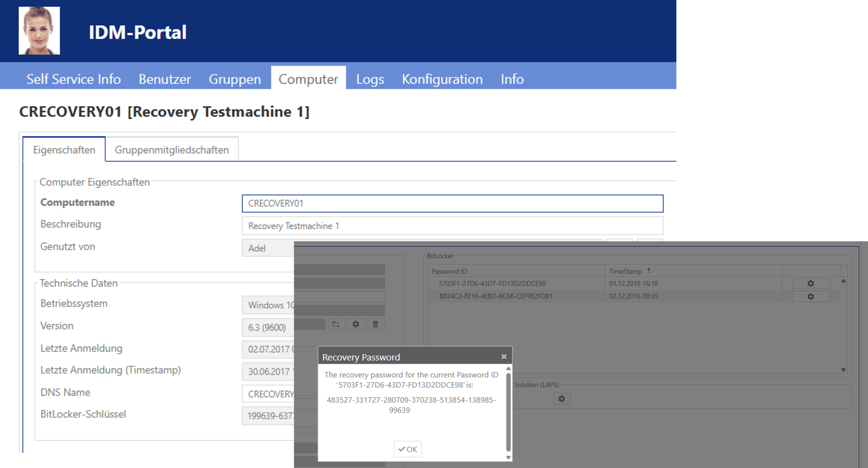This screenshot has width=868, height=468.
Task: Click the BitLocker list scroll-down arrow
Action: [843, 370]
